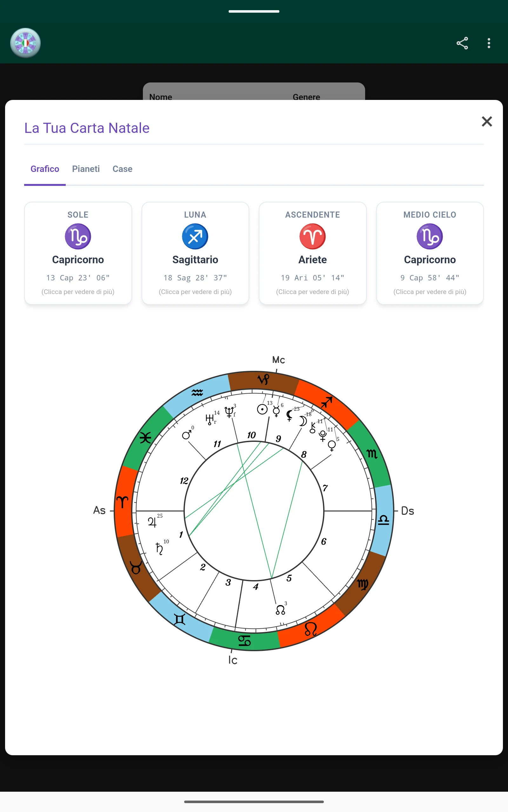The image size is (508, 812).
Task: Click the Uranus glyph in the chart
Action: pyautogui.click(x=209, y=419)
